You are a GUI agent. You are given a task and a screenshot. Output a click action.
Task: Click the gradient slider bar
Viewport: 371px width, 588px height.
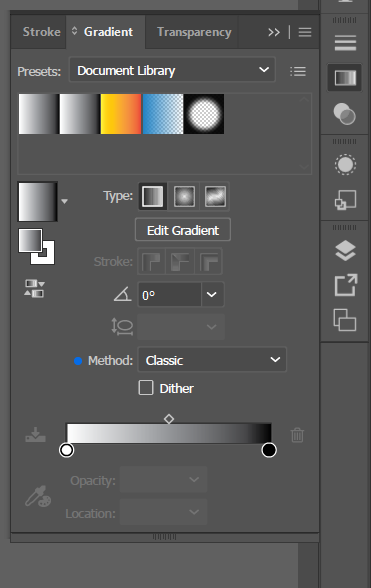coord(169,434)
